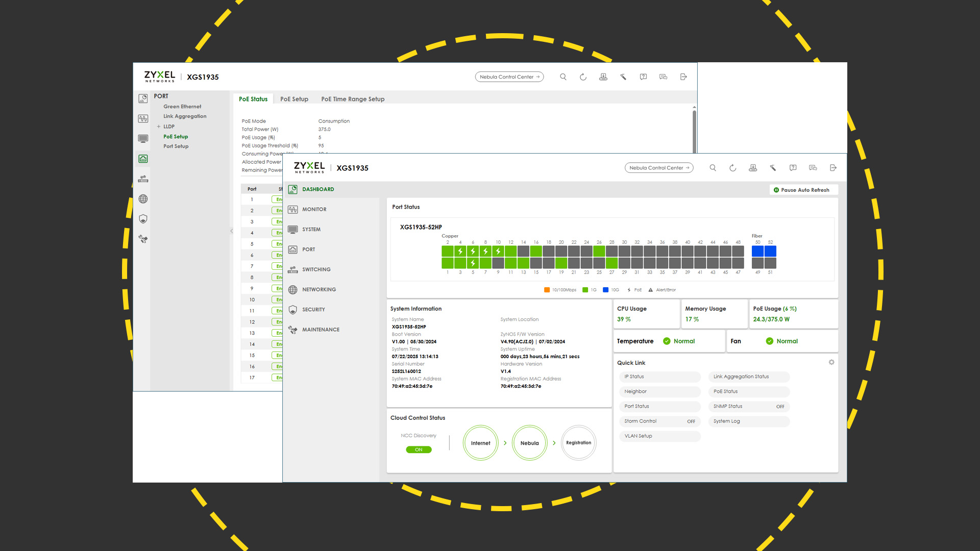Open DASHBOARD menu item in front window
The height and width of the screenshot is (551, 980).
click(318, 189)
